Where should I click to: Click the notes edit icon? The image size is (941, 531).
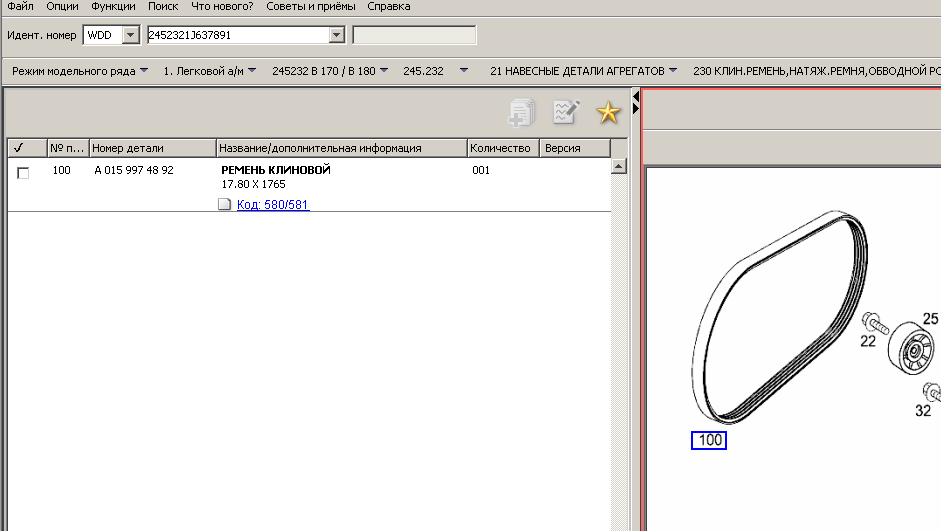566,112
